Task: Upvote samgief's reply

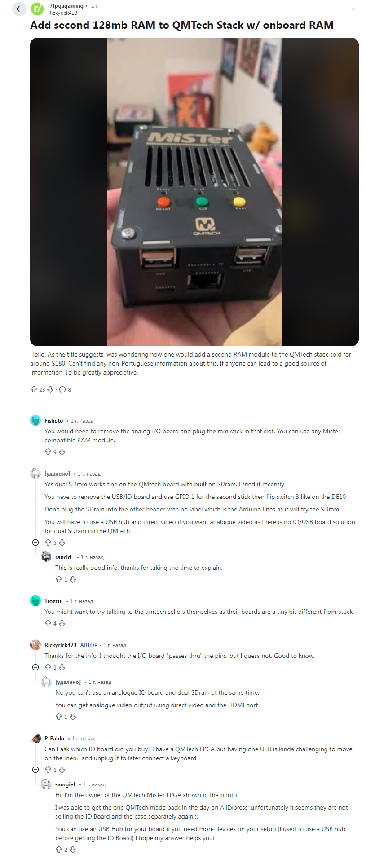Action: (x=59, y=850)
